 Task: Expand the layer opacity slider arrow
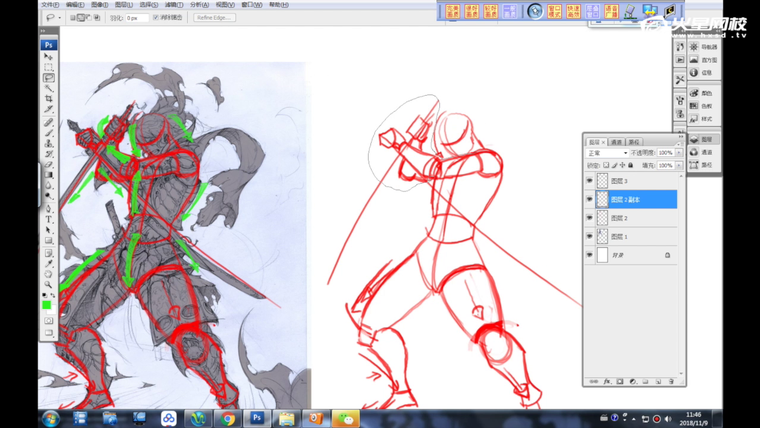(x=679, y=153)
